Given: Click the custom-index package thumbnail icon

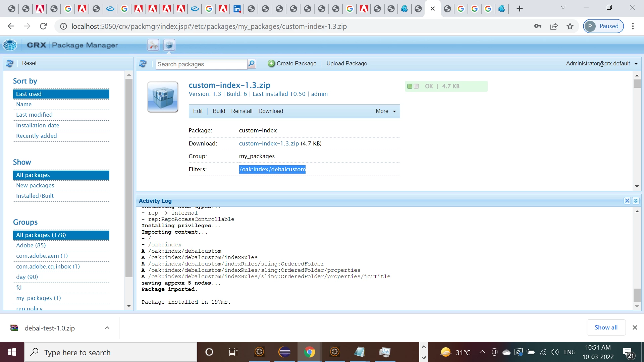Looking at the screenshot, I should [x=163, y=97].
